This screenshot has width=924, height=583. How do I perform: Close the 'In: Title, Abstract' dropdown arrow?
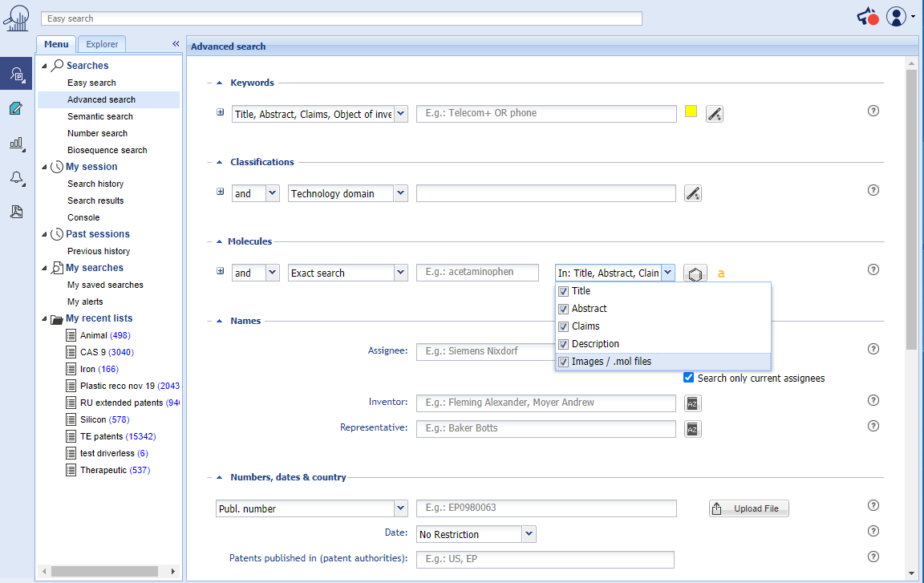point(667,273)
